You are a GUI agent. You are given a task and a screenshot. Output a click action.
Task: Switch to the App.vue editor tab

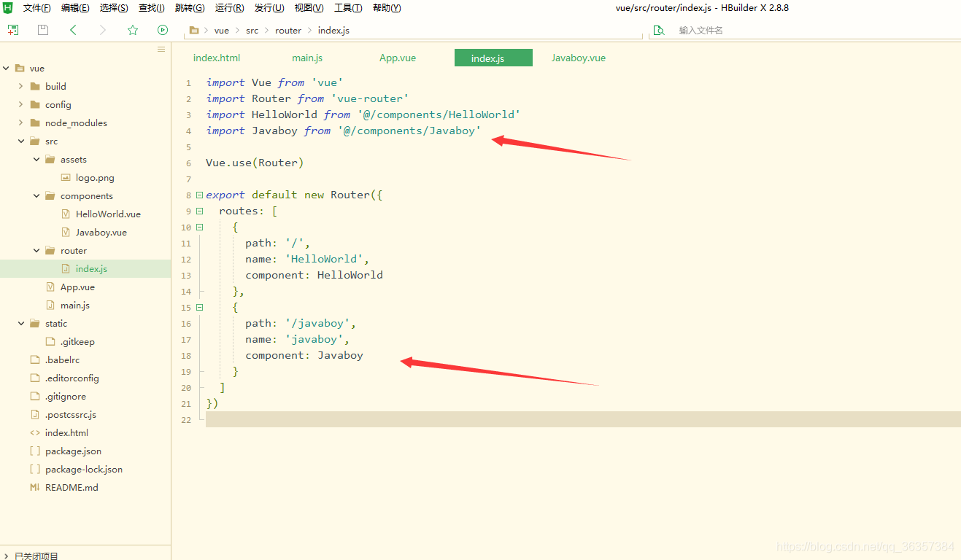pyautogui.click(x=398, y=58)
